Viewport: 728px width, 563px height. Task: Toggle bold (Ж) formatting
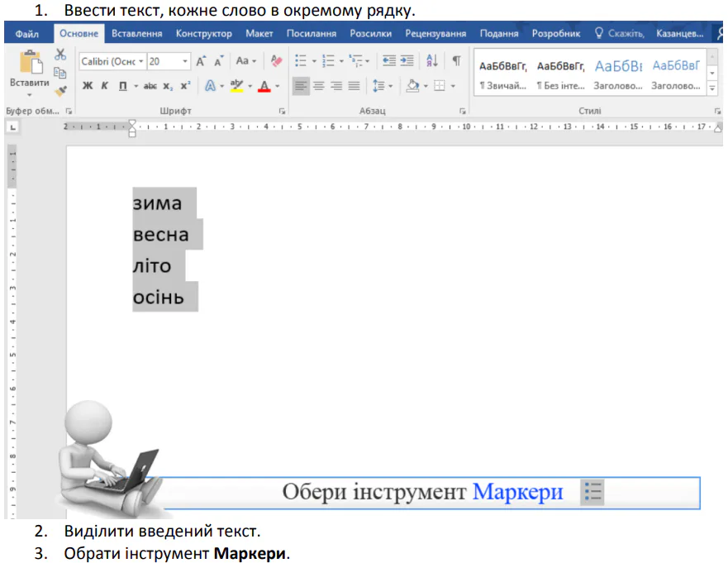[88, 86]
